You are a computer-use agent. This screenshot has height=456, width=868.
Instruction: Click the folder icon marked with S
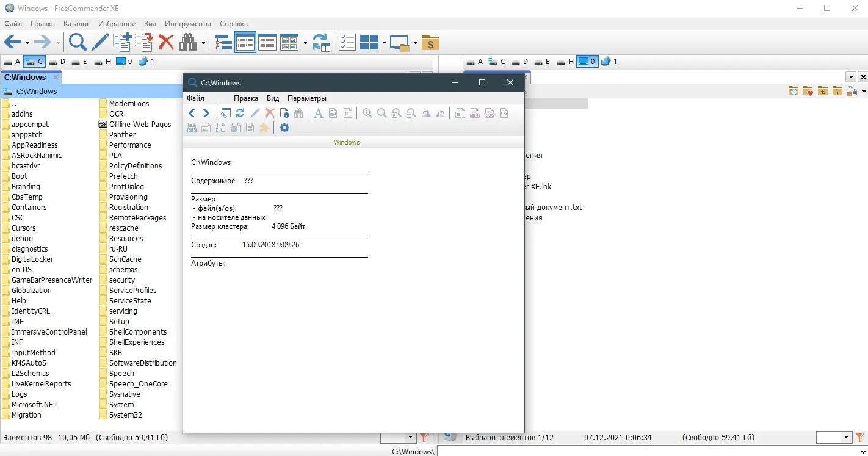(x=430, y=42)
